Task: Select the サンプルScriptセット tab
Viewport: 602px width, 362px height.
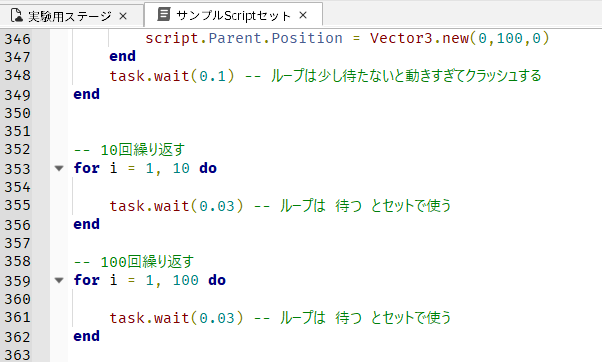Action: (x=233, y=15)
